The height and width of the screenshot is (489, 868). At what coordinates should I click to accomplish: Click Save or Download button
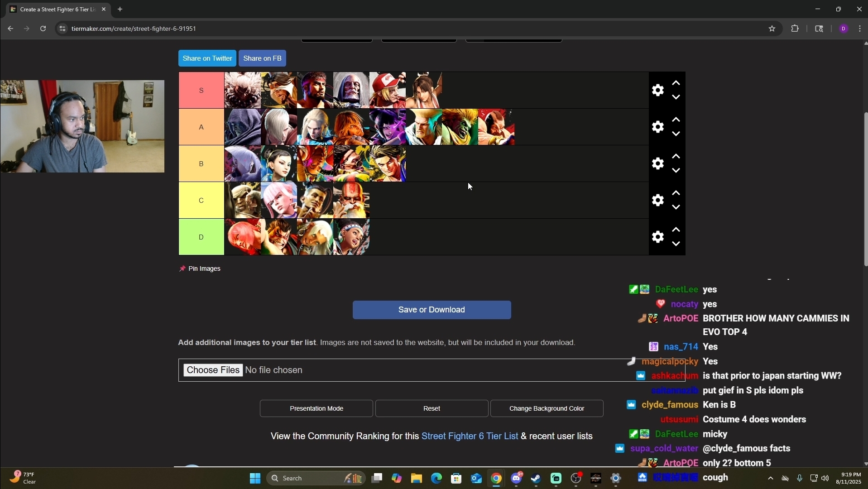coord(432,310)
